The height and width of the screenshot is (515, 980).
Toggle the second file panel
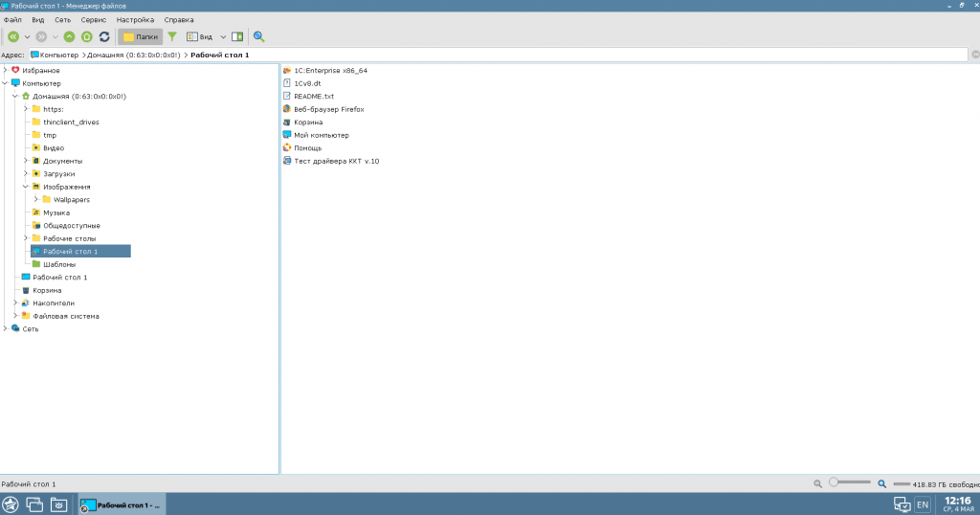point(237,37)
